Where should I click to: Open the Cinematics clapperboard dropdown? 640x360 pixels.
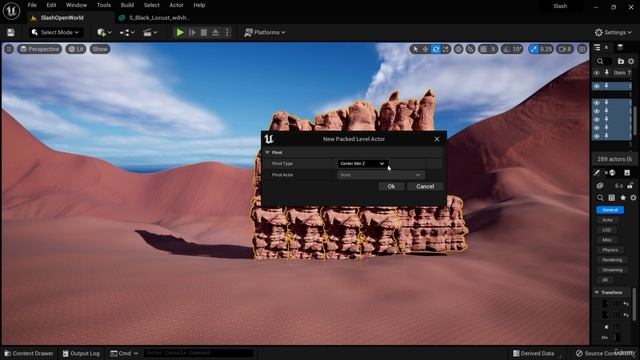click(x=150, y=32)
